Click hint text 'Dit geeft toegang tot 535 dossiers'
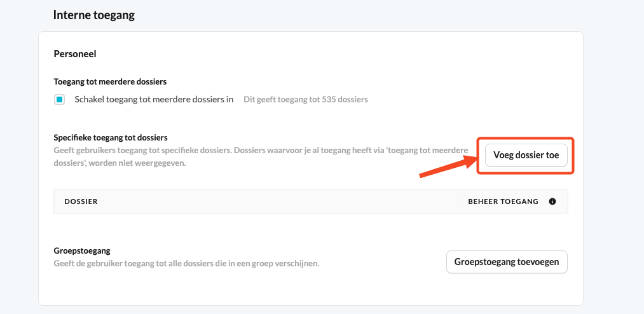 306,99
